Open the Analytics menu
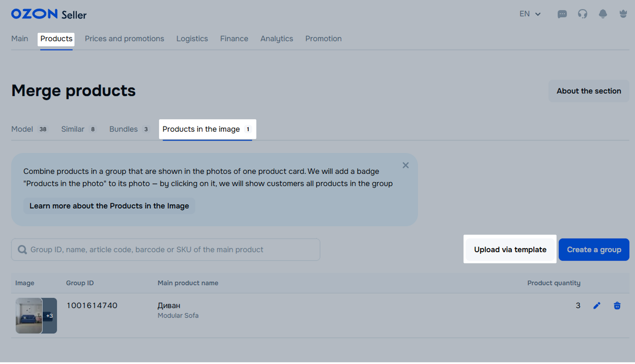 (x=276, y=39)
